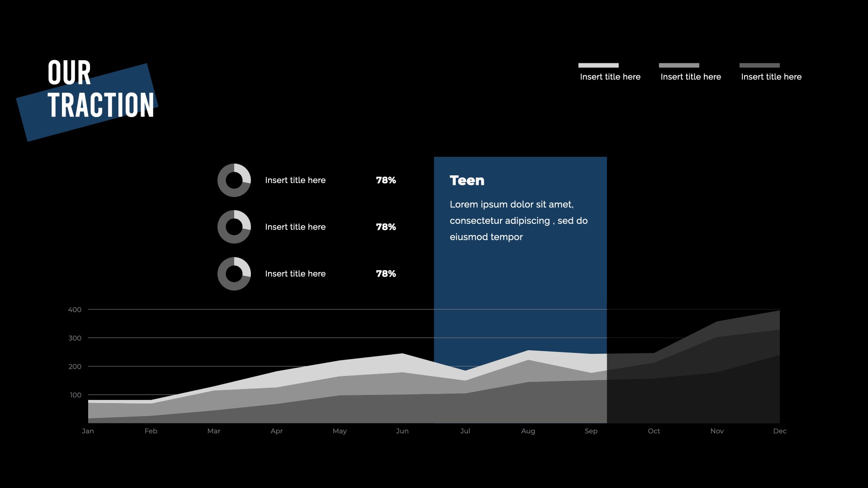Image resolution: width=868 pixels, height=488 pixels.
Task: Click the Dec axis label
Action: [779, 431]
